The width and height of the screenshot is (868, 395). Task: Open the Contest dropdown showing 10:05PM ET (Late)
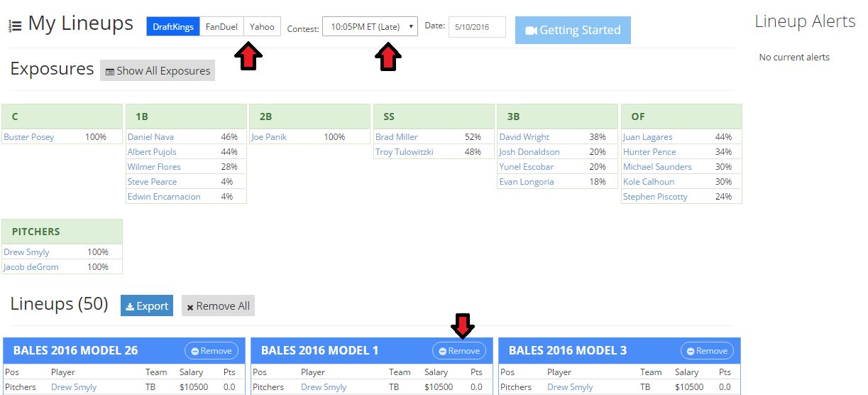click(x=370, y=27)
